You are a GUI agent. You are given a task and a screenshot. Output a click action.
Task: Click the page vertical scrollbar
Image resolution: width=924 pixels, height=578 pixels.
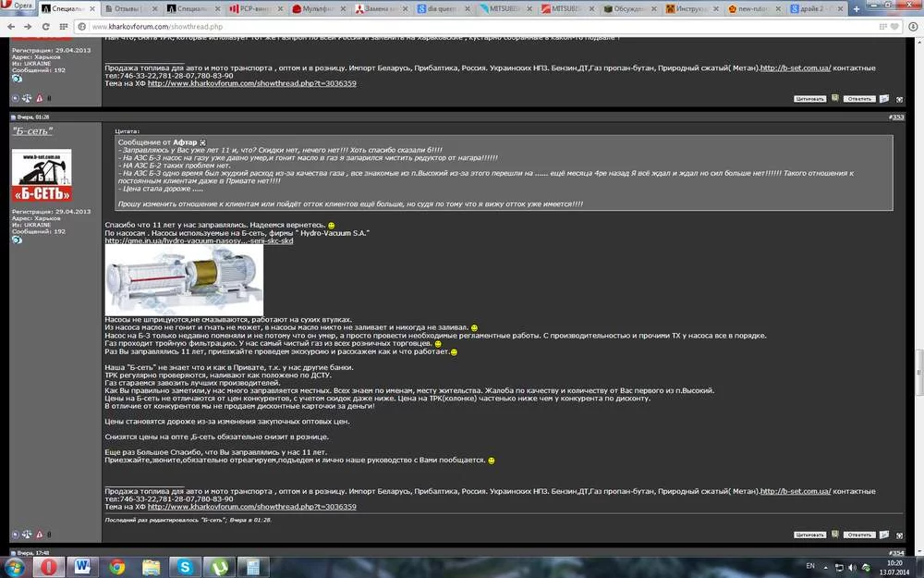point(919,373)
